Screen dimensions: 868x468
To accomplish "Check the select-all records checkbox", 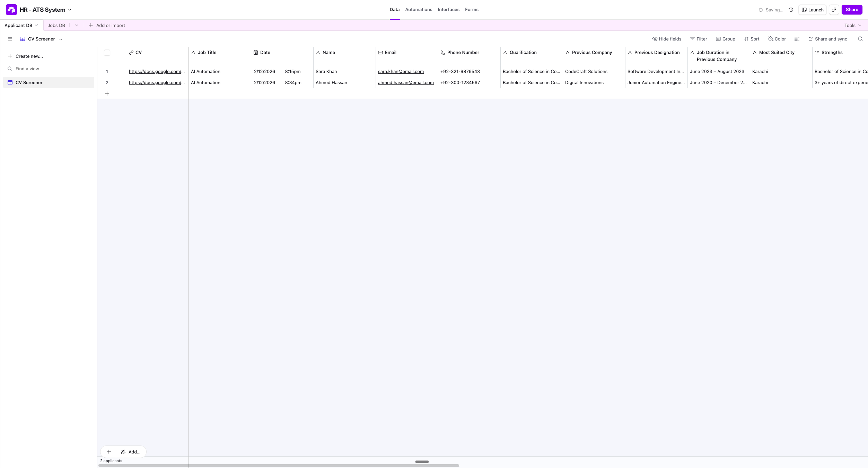I will (107, 53).
